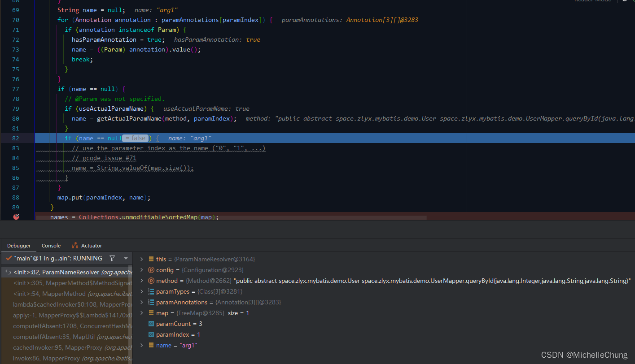
Task: Click the primitive icon beside 'paramIndex'
Action: 151,334
